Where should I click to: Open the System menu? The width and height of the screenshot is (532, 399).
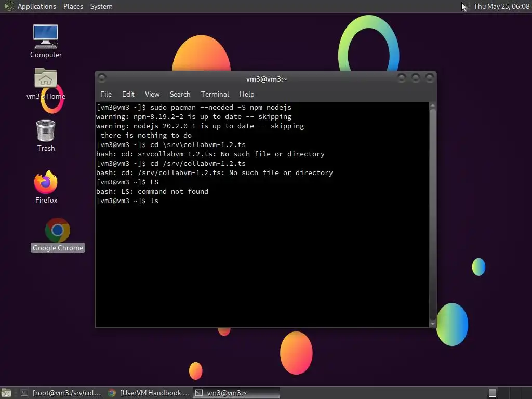pyautogui.click(x=101, y=6)
